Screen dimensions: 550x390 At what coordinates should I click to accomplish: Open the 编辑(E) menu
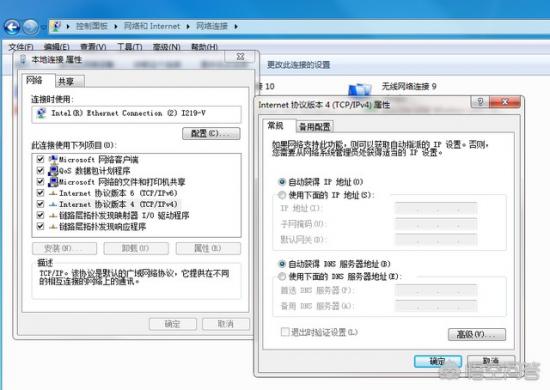(x=56, y=47)
